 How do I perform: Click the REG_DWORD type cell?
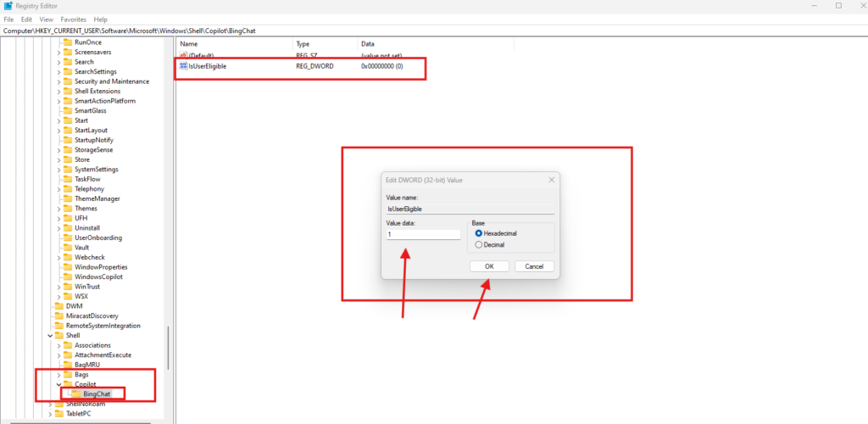tap(314, 66)
